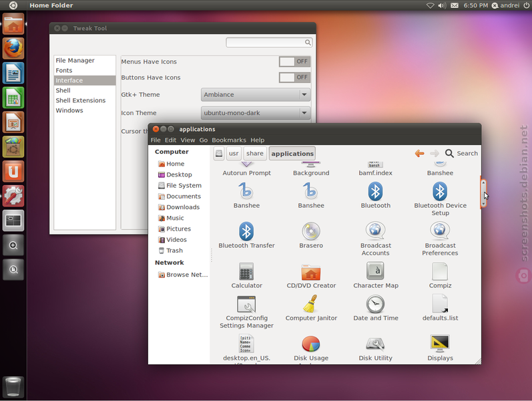Open Ubuntu One in the launcher

click(x=13, y=171)
